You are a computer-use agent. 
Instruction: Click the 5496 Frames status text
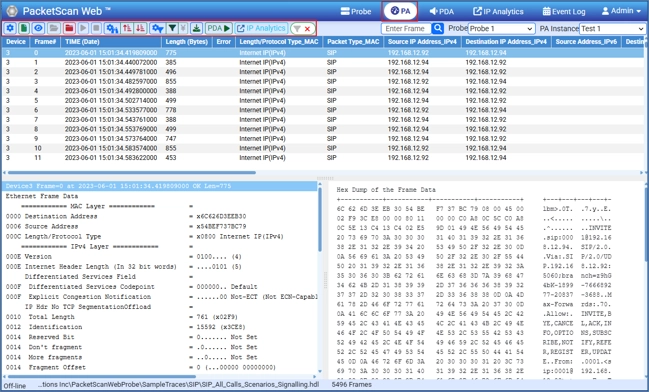coord(351,385)
